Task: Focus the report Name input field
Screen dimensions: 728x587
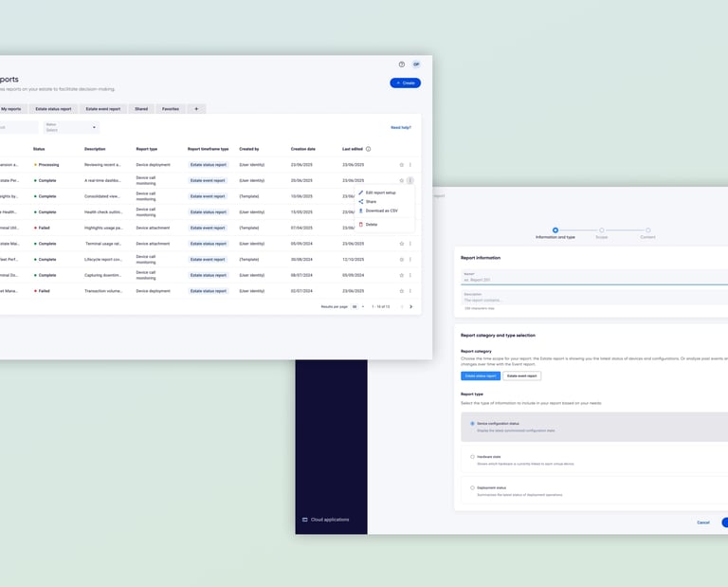Action: (x=594, y=277)
